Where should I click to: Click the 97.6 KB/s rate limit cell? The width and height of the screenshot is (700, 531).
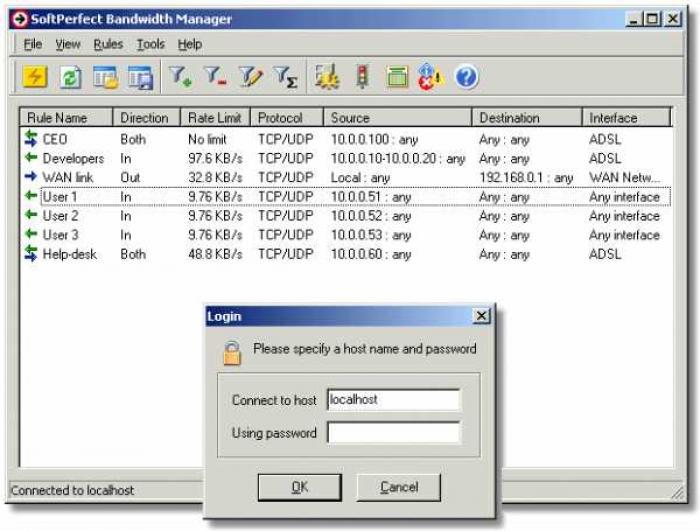tap(215, 159)
